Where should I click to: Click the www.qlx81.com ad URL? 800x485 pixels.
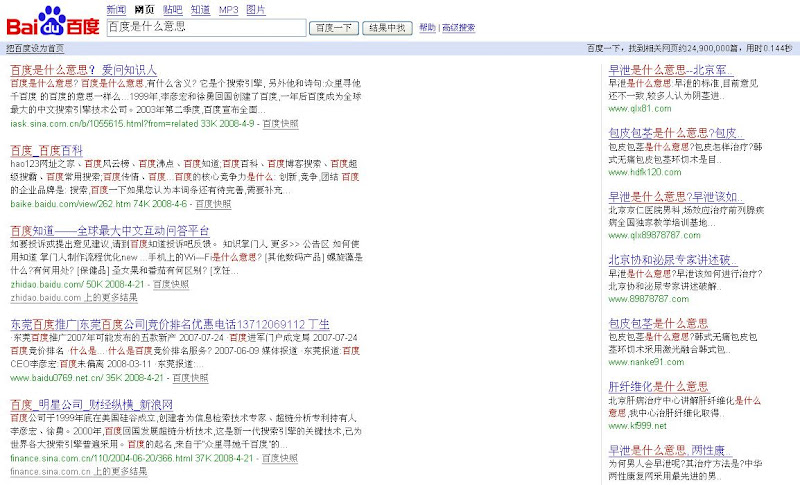click(640, 108)
